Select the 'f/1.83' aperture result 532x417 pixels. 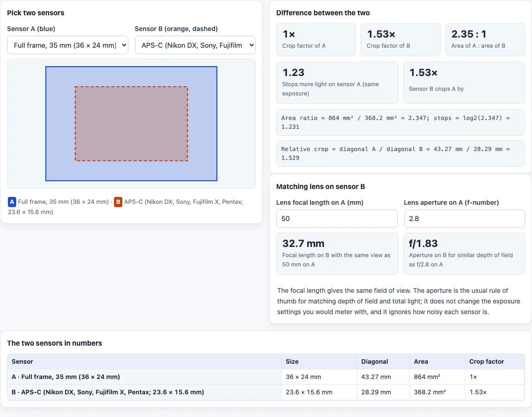(x=423, y=243)
